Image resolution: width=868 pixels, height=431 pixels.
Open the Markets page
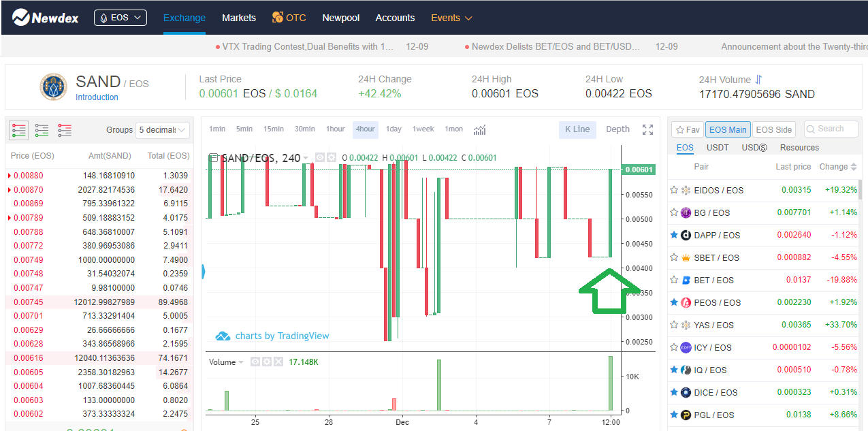click(239, 18)
